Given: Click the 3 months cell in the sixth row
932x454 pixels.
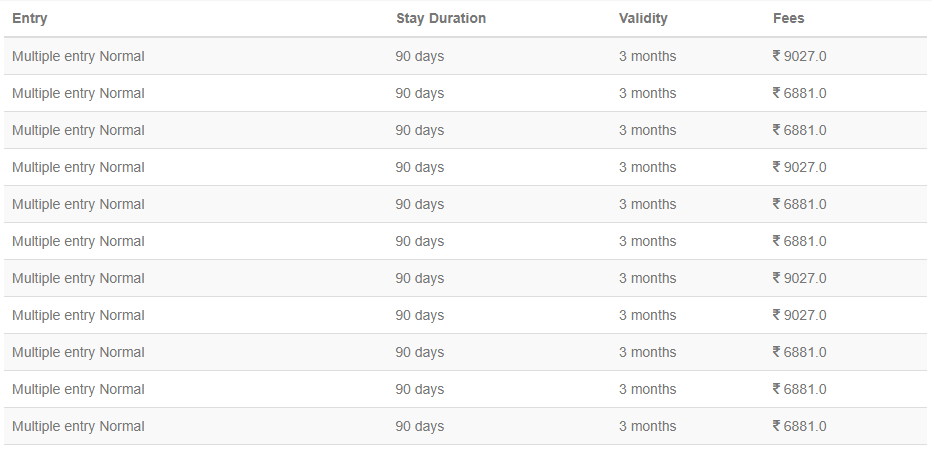Looking at the screenshot, I should point(647,241).
